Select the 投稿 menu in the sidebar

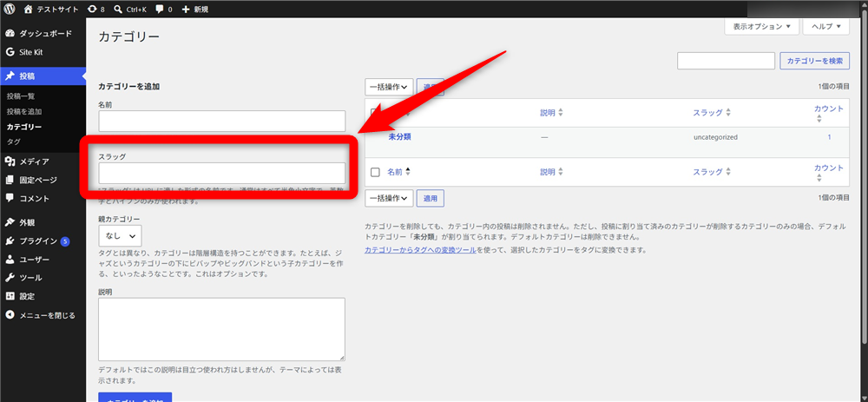pos(43,76)
